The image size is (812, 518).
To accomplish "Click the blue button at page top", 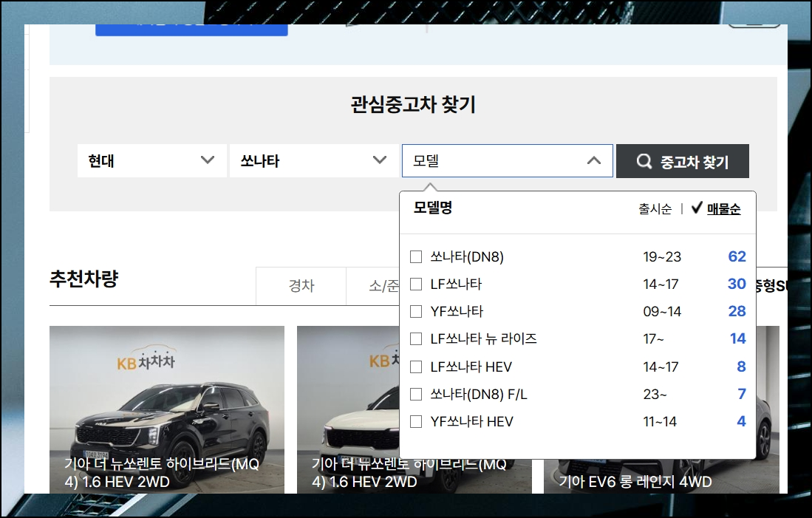I will point(191,30).
